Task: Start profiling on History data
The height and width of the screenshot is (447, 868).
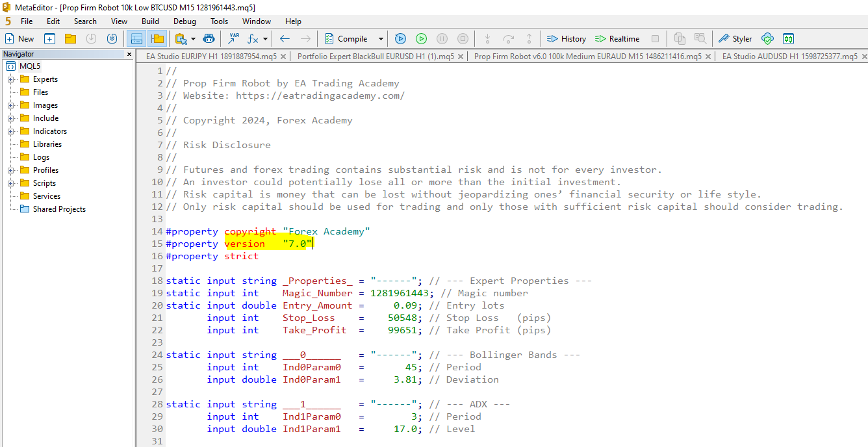Action: coord(567,39)
